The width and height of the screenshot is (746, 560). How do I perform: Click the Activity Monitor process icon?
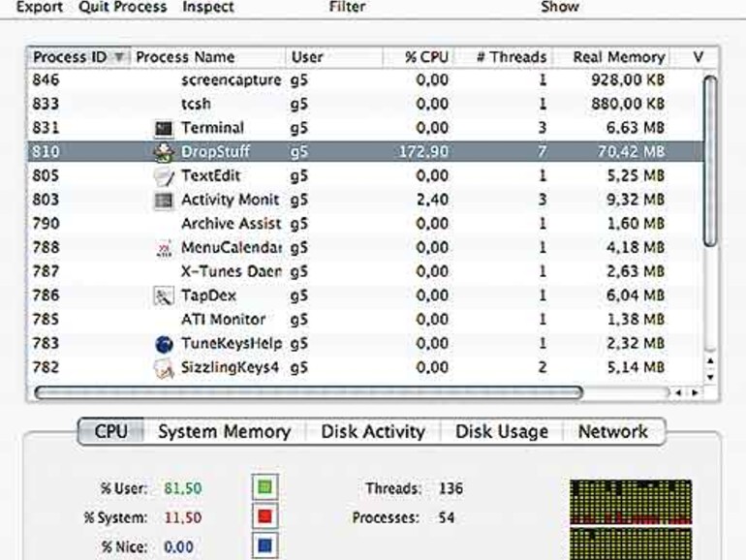pyautogui.click(x=164, y=201)
